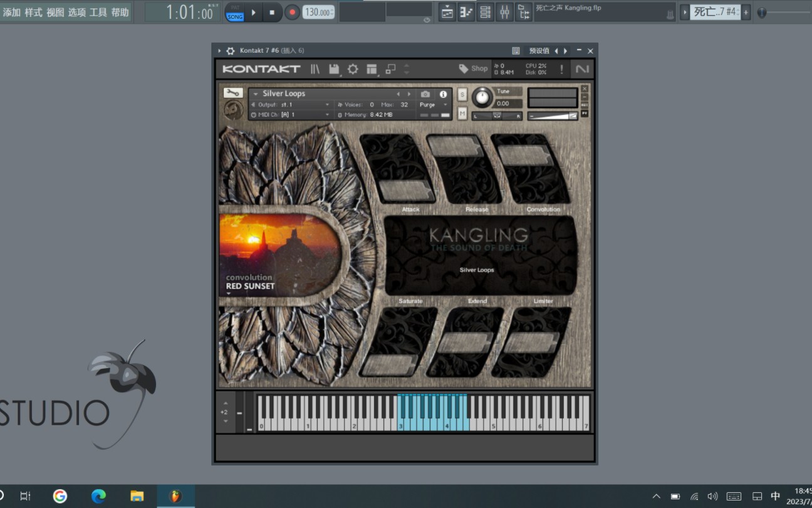Open system volume tray icon
The height and width of the screenshot is (508, 812).
(x=712, y=497)
